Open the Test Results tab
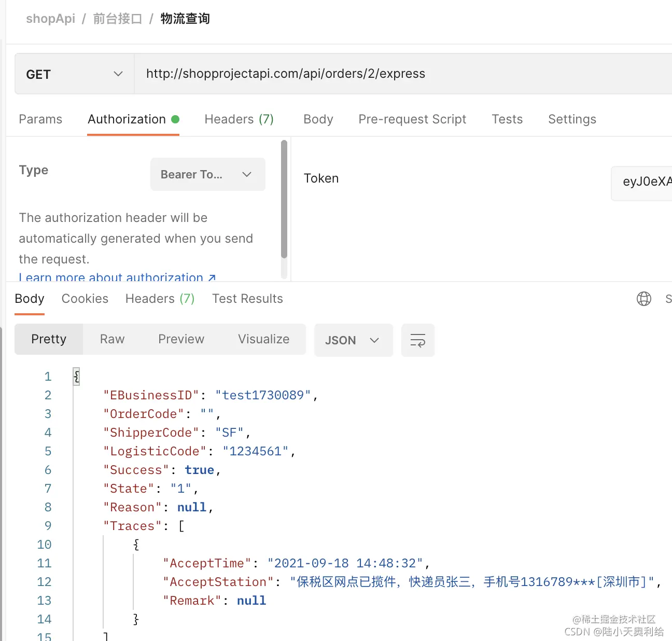 [247, 299]
